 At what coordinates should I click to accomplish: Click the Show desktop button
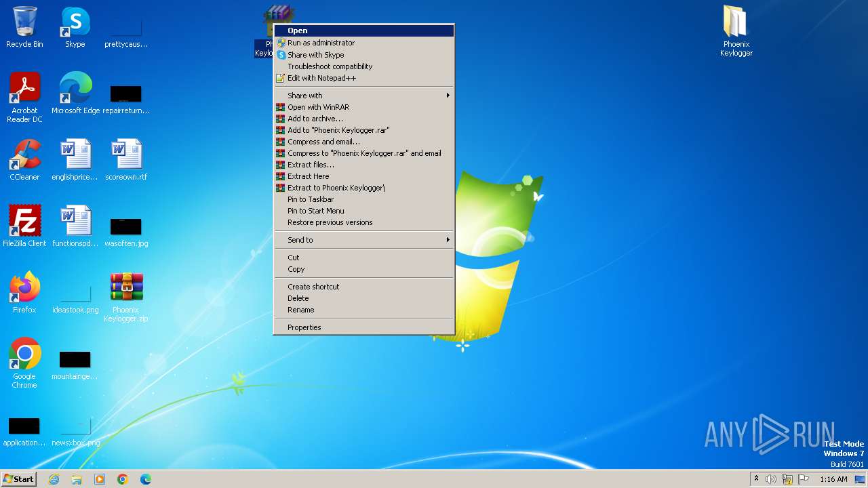860,479
